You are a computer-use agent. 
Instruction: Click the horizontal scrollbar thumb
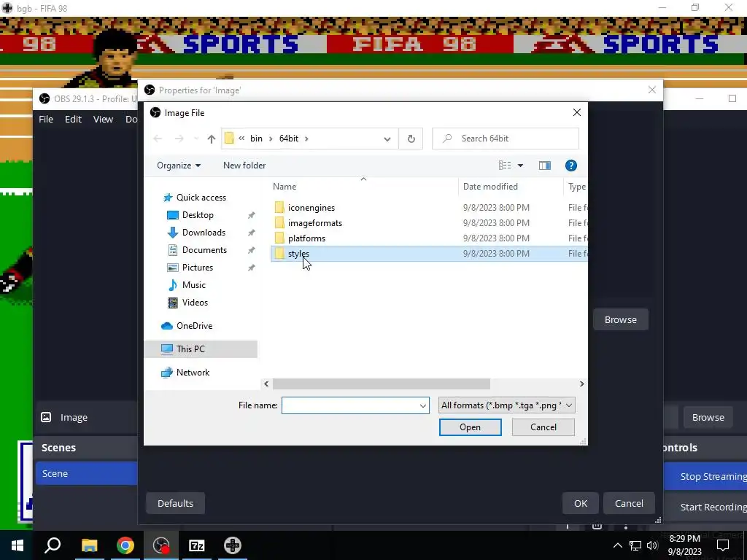pos(381,384)
